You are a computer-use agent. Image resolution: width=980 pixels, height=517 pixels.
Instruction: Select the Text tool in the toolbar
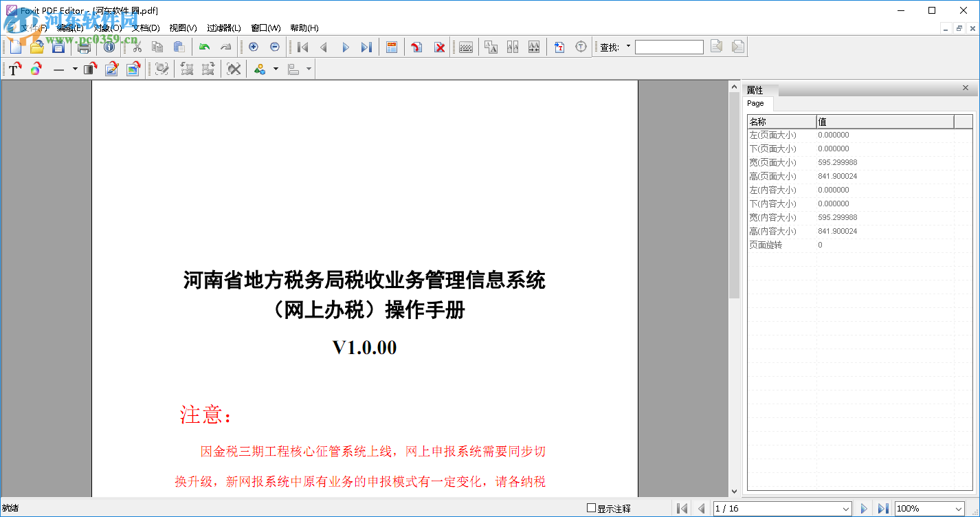[14, 69]
